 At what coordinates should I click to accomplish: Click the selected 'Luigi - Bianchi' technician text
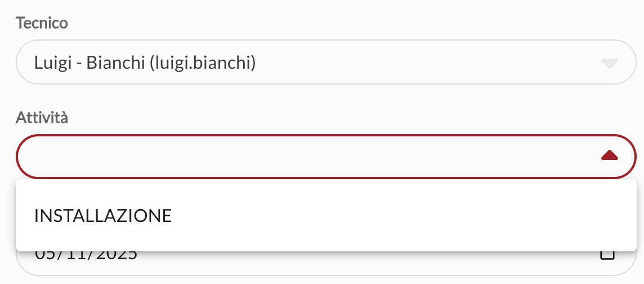90,63
